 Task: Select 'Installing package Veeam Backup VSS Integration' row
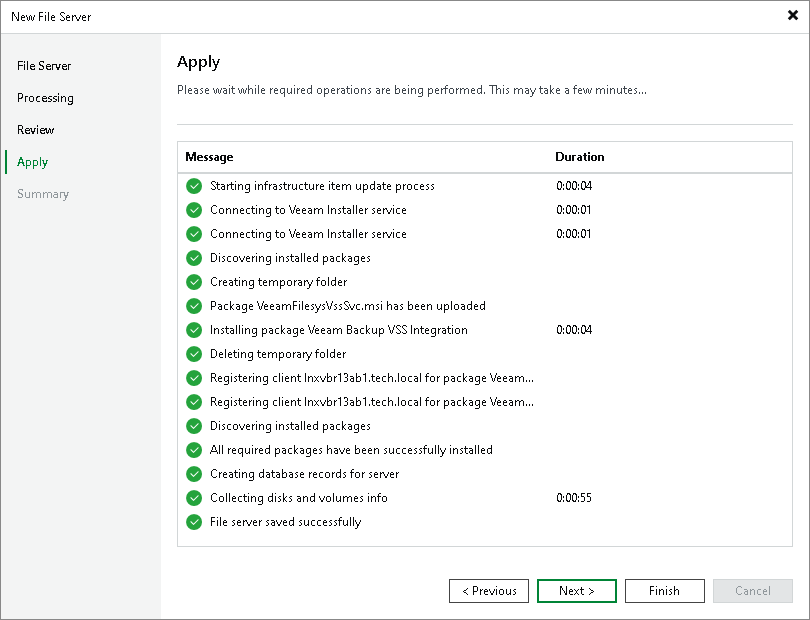coord(485,330)
